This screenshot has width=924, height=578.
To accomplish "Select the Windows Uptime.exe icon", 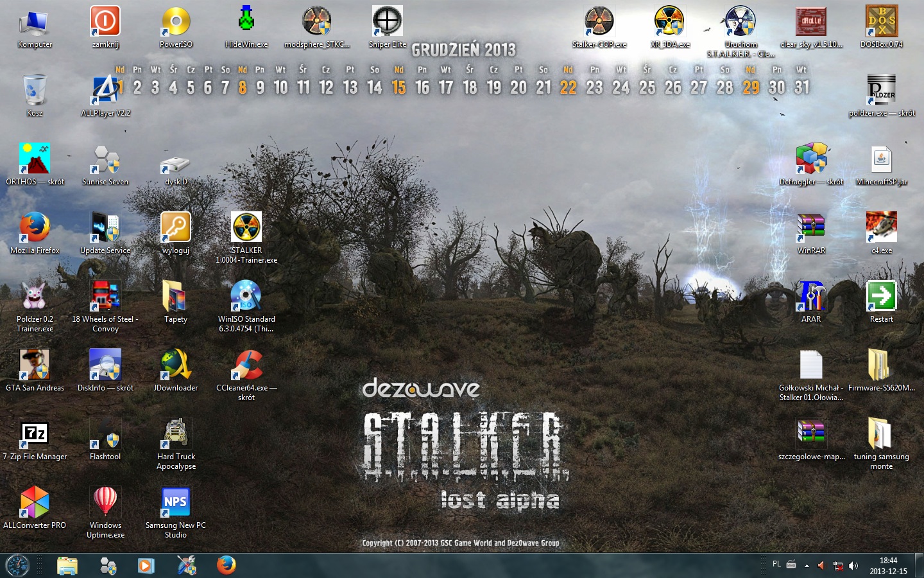I will click(x=105, y=513).
